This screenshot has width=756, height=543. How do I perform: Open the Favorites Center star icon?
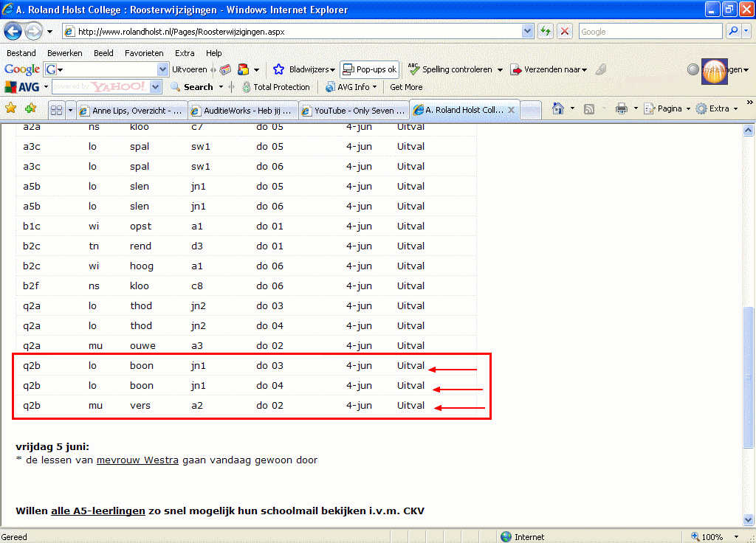[x=10, y=108]
